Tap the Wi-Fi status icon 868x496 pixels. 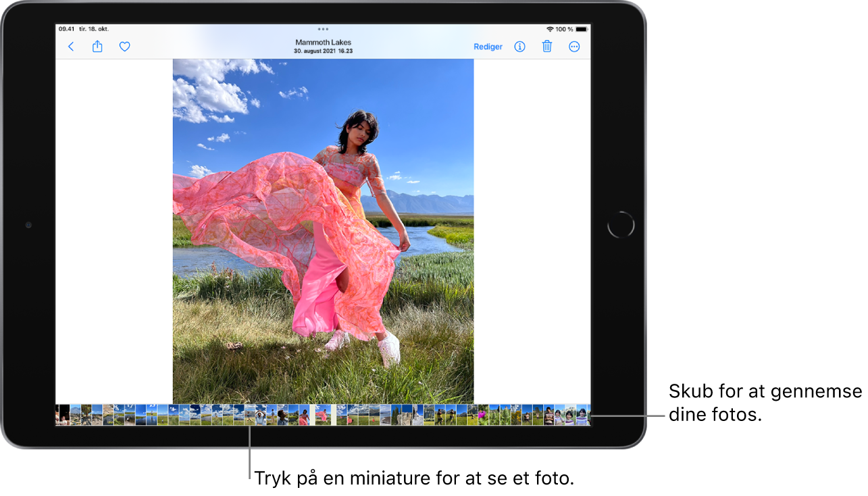point(550,29)
